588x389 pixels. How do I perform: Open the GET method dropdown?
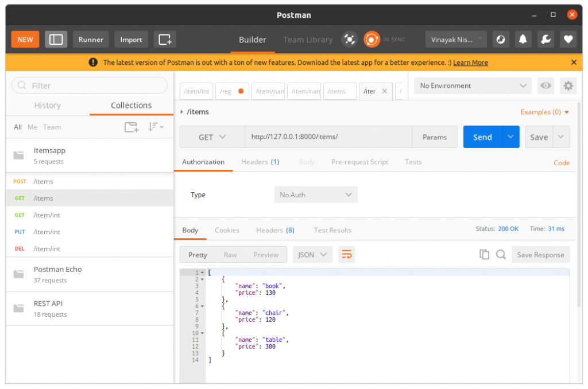(212, 137)
